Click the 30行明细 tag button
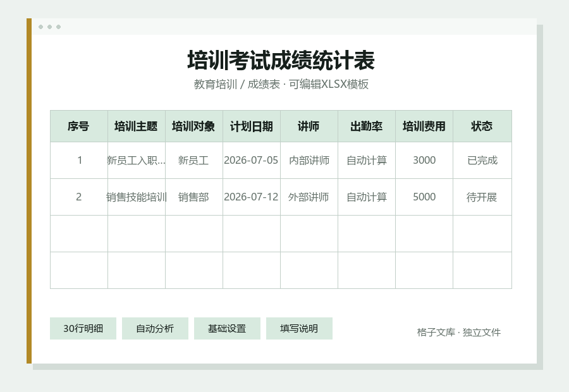This screenshot has height=392, width=569. (x=83, y=329)
